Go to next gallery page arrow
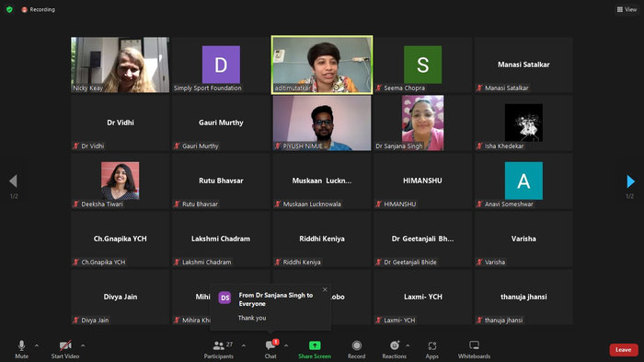 point(630,181)
